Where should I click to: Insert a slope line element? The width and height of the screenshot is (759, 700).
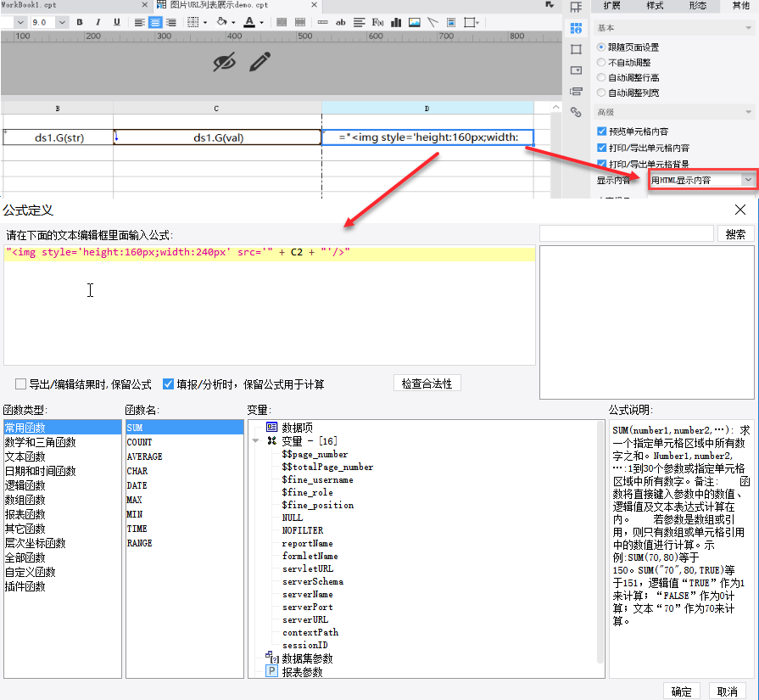click(x=433, y=22)
